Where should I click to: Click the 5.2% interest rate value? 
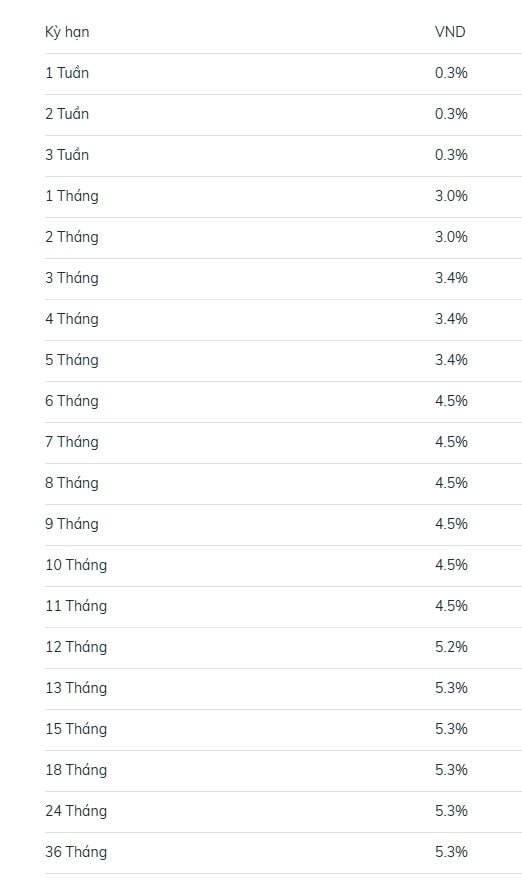451,647
